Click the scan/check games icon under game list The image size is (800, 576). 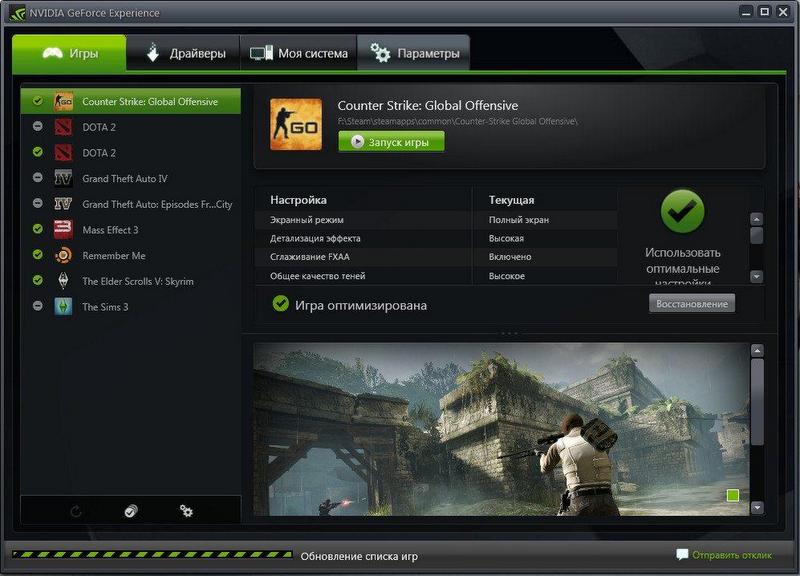point(131,511)
